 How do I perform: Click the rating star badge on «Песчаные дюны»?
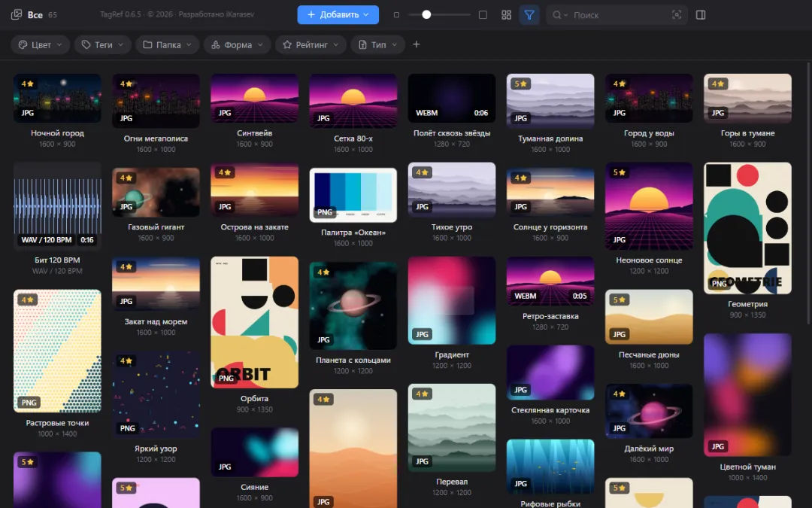pyautogui.click(x=620, y=300)
